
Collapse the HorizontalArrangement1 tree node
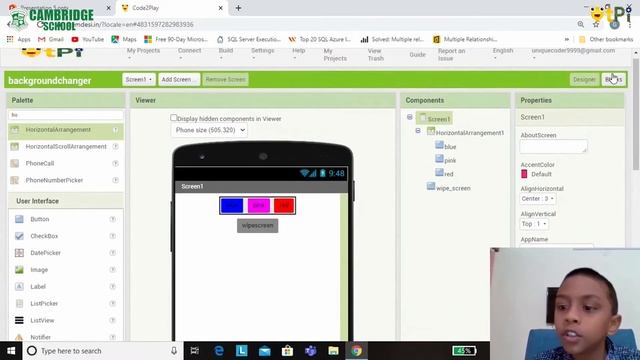pos(418,131)
